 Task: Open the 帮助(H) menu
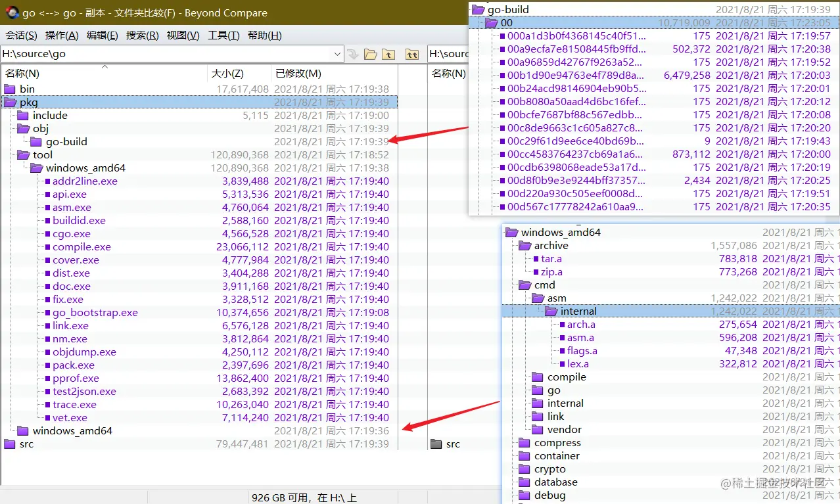pos(265,35)
